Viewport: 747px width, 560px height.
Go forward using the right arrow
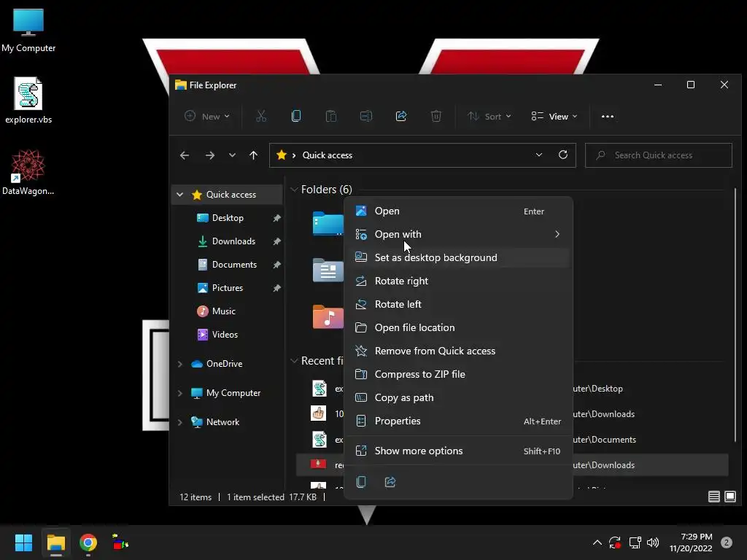click(209, 155)
